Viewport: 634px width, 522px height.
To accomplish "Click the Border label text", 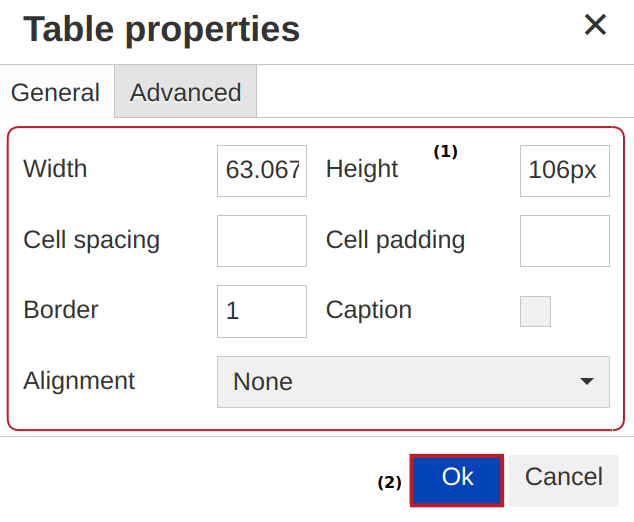I will click(x=61, y=310).
